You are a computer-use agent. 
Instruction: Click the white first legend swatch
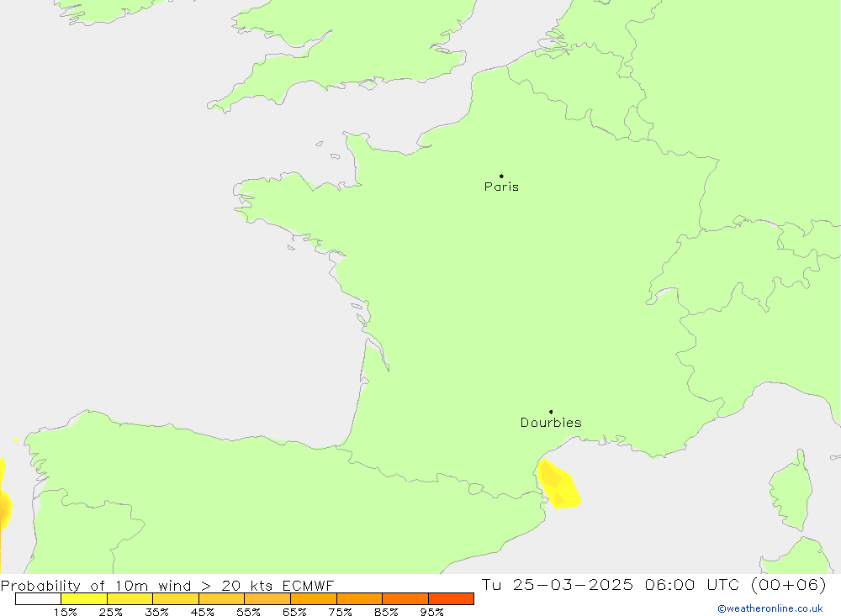(x=38, y=598)
